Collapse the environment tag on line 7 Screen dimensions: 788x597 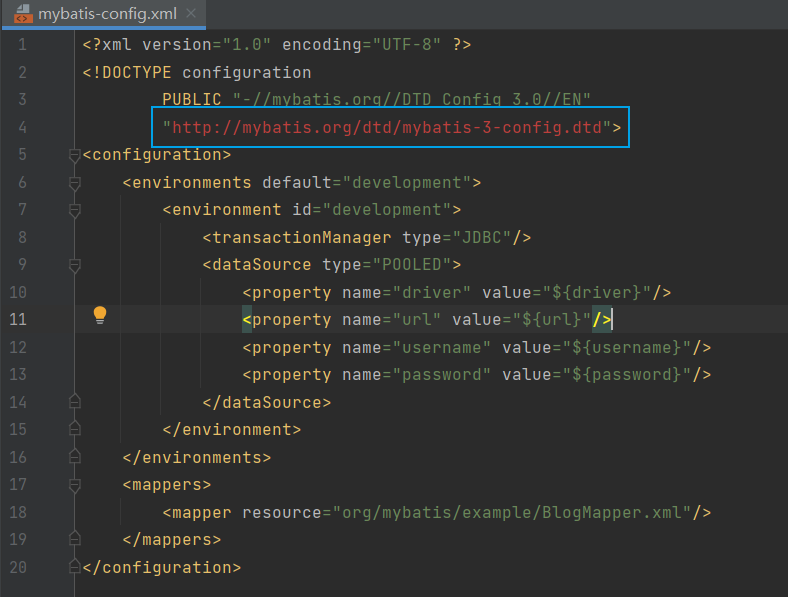pyautogui.click(x=74, y=210)
